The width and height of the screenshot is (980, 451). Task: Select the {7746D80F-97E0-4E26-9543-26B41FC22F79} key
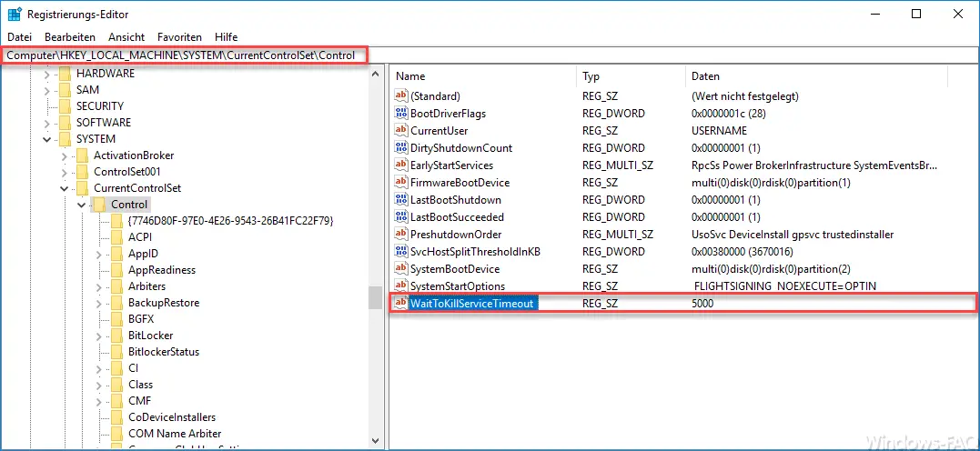click(x=230, y=221)
